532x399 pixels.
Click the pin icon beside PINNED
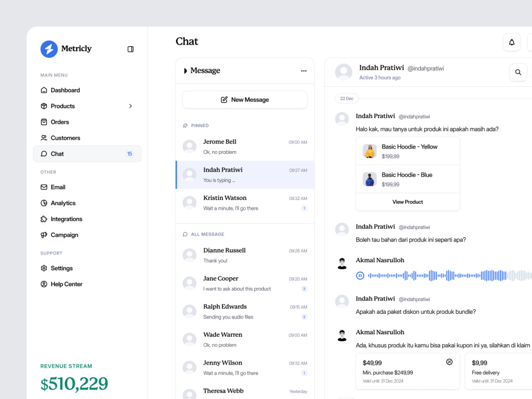(x=185, y=126)
